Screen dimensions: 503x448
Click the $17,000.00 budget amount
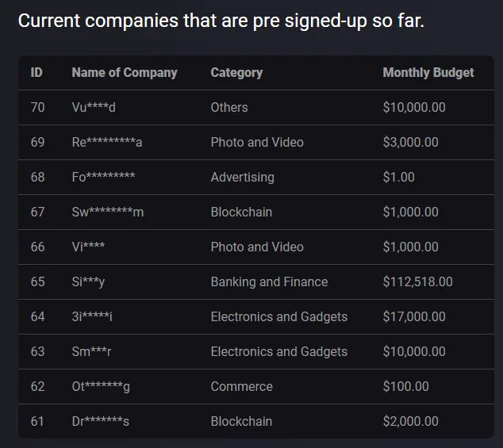point(414,317)
